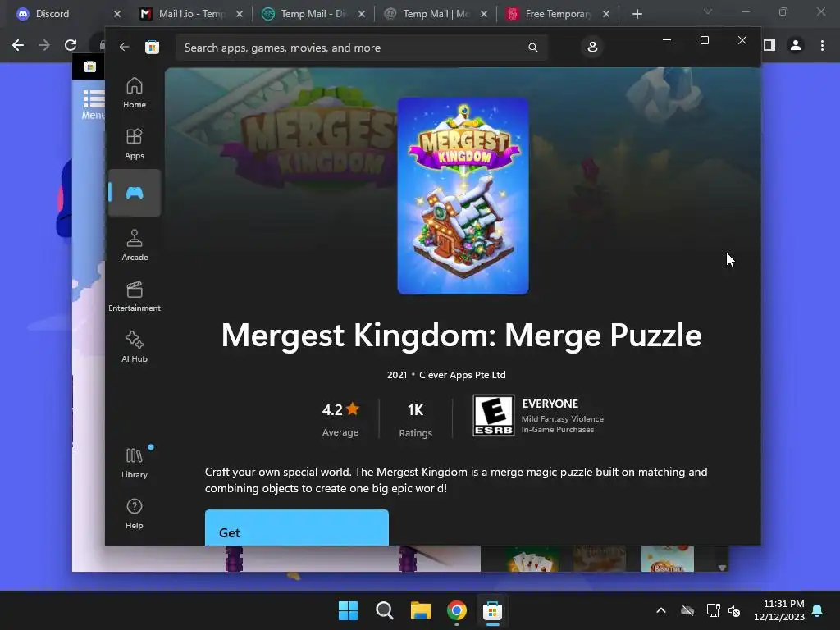Click publisher Clever Apps Pte Ltd
Viewport: 840px width, 630px height.
coord(463,375)
